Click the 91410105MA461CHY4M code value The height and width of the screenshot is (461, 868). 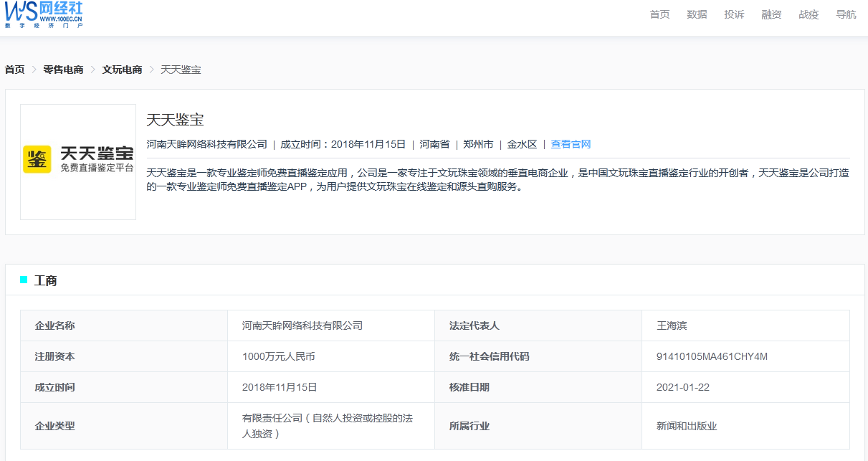click(x=712, y=356)
